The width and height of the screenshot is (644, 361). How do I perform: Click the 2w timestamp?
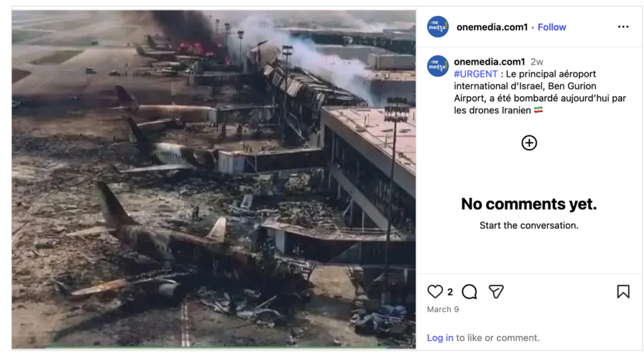[537, 62]
